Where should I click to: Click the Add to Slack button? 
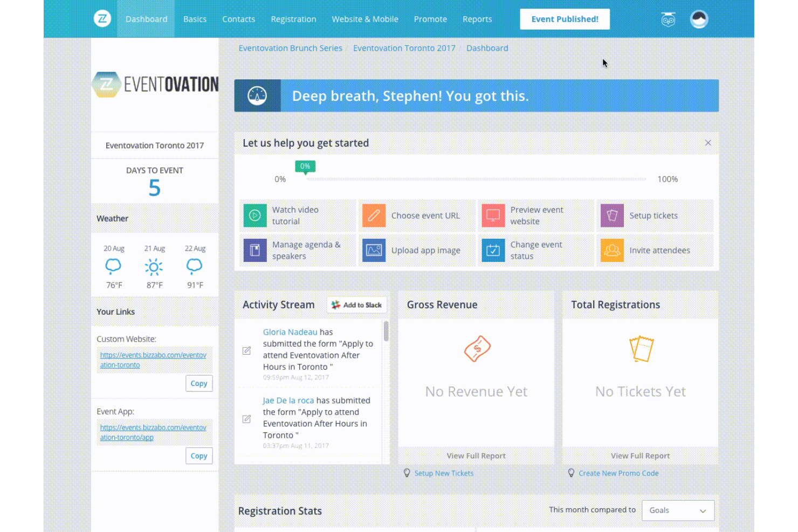tap(356, 304)
